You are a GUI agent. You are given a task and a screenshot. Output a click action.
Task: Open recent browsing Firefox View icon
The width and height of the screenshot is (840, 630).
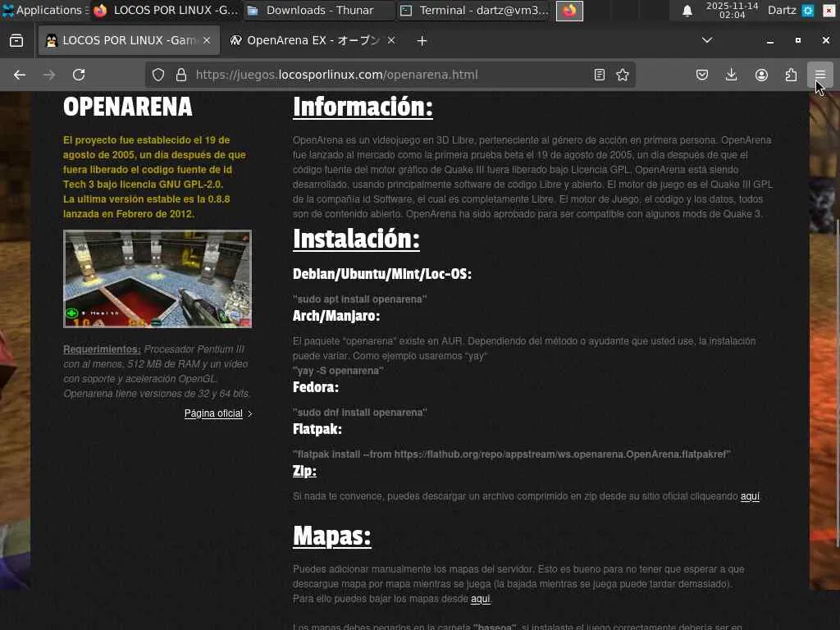click(x=16, y=41)
